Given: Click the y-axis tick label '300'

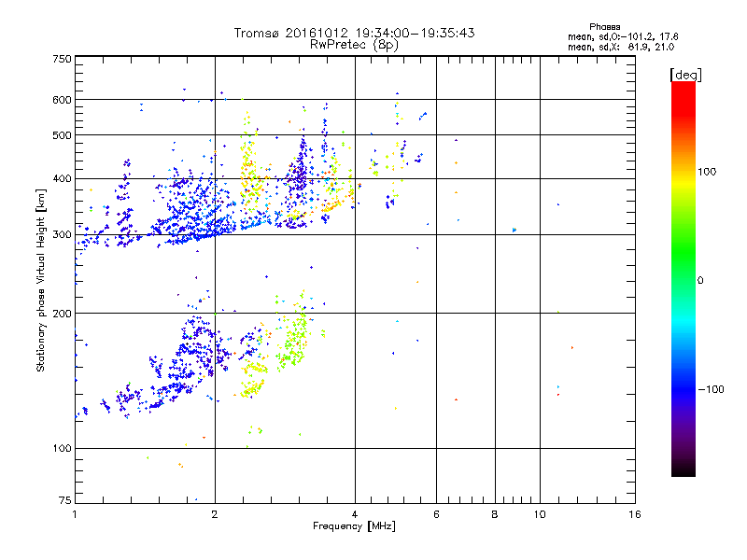Looking at the screenshot, I should [62, 235].
